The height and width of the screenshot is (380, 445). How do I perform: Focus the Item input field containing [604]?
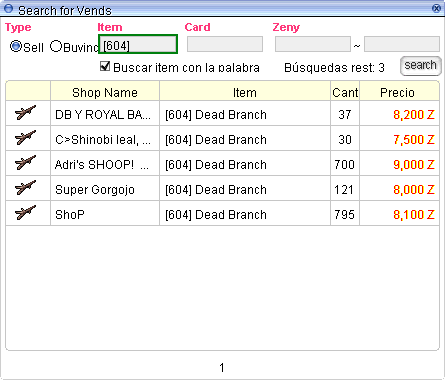pos(138,44)
